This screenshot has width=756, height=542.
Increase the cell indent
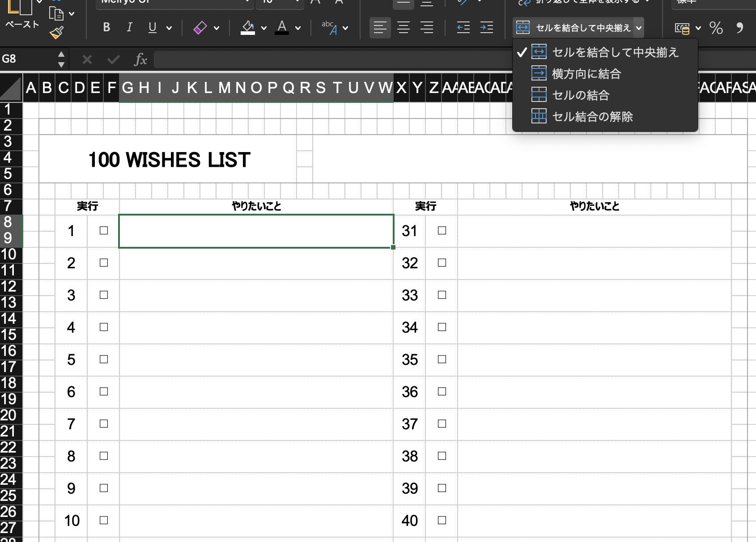[x=486, y=28]
